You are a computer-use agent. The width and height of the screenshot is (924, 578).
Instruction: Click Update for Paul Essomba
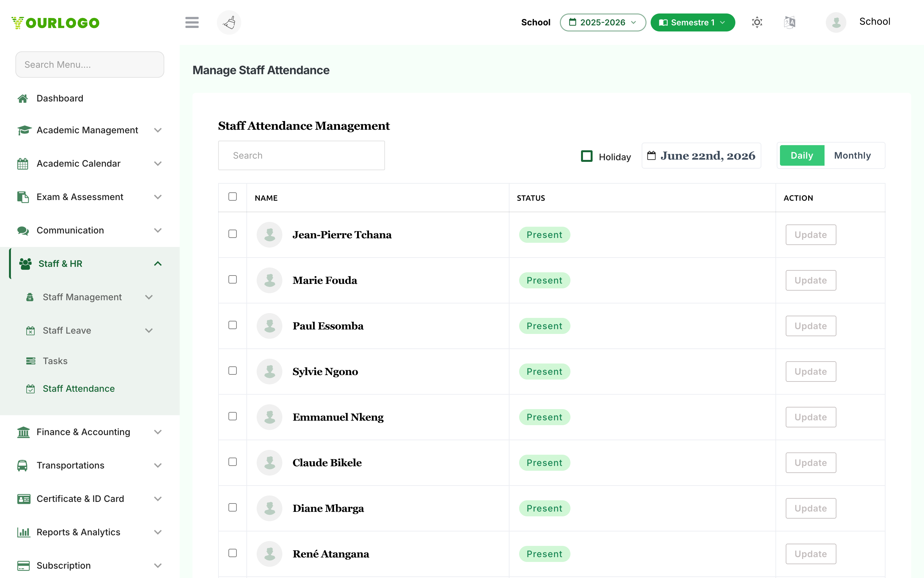[x=811, y=326]
